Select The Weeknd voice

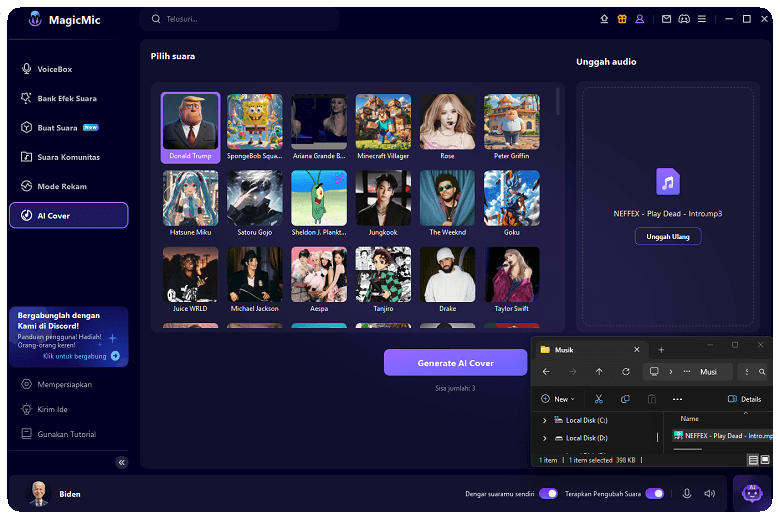[447, 204]
